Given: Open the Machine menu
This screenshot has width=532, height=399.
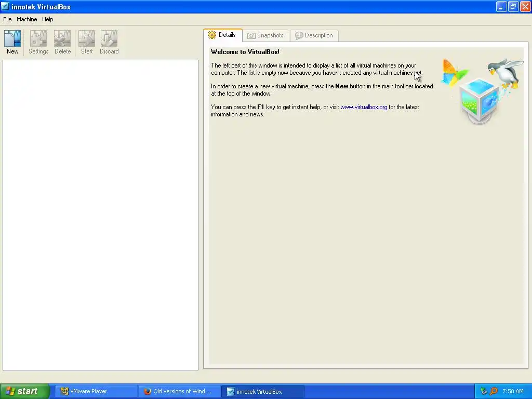Looking at the screenshot, I should 27,19.
